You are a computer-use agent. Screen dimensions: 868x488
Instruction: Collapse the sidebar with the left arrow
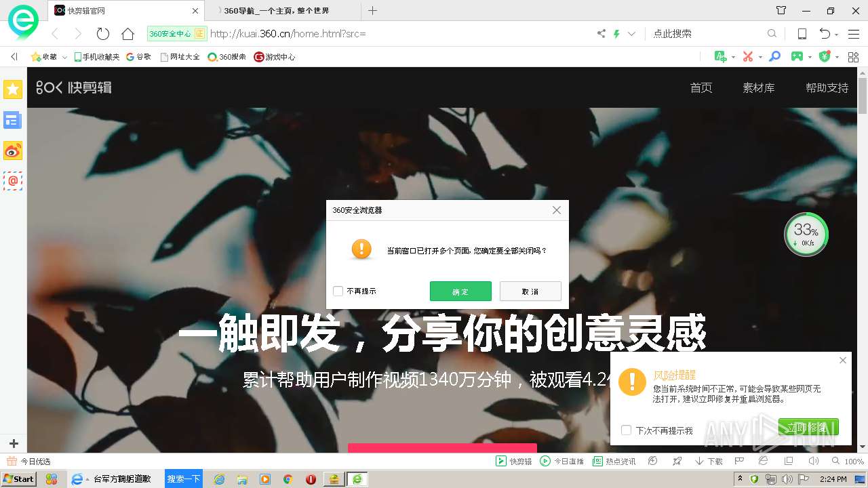(x=14, y=57)
